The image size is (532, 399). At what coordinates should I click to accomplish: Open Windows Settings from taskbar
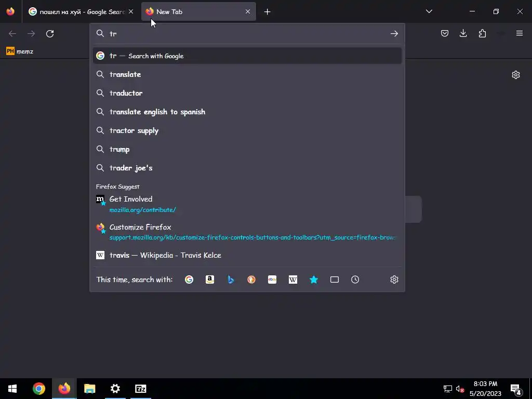115,389
